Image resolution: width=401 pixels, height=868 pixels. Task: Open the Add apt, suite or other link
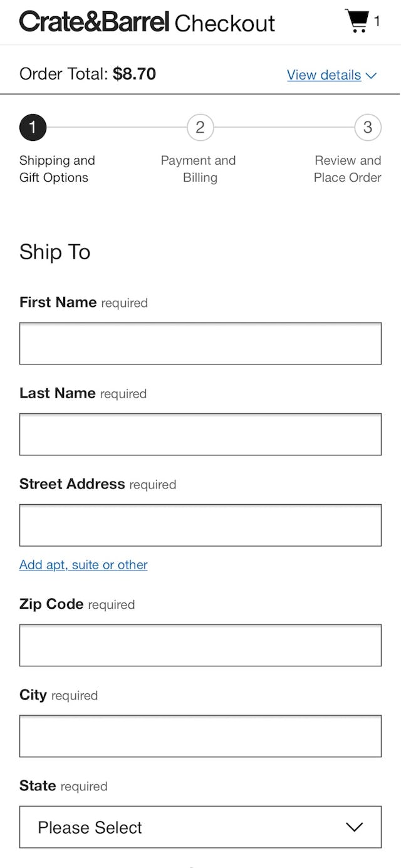click(x=83, y=565)
